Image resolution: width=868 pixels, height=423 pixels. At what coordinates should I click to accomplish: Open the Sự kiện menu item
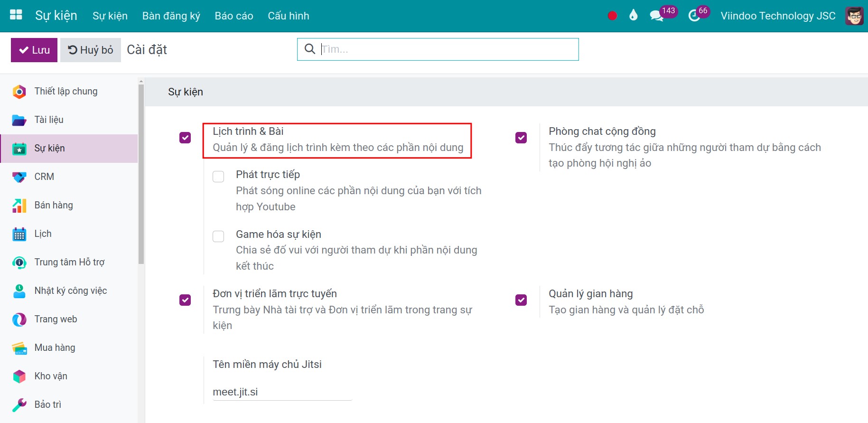click(110, 16)
